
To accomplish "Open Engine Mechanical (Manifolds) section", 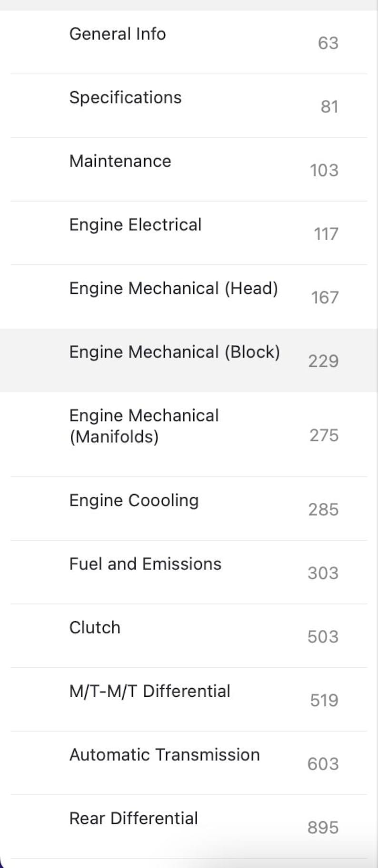I will pos(144,426).
